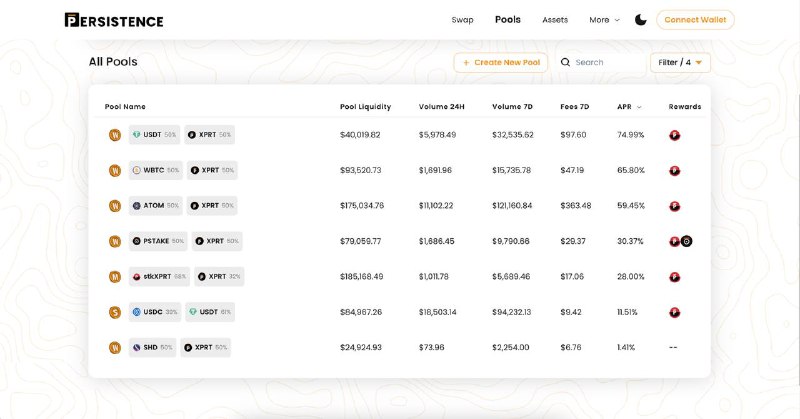Screen dimensions: 800x419
Task: Toggle dark mode moon icon
Action: [x=640, y=20]
